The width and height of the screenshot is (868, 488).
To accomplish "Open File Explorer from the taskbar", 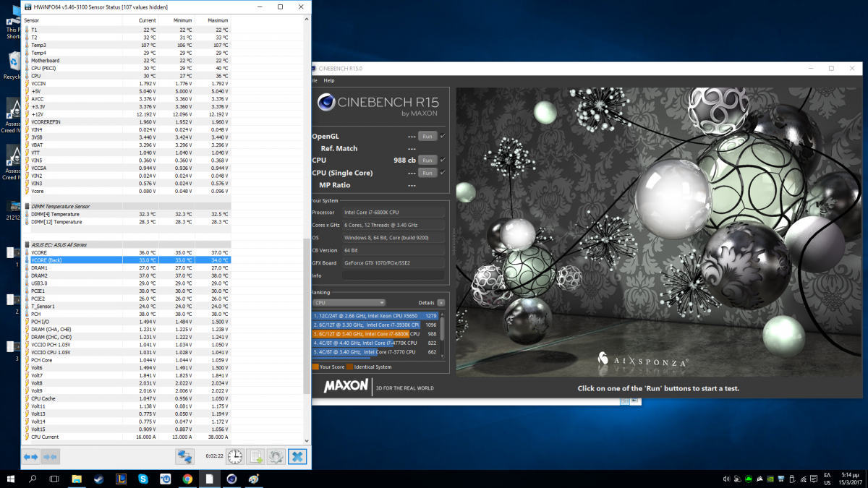I will (x=77, y=479).
